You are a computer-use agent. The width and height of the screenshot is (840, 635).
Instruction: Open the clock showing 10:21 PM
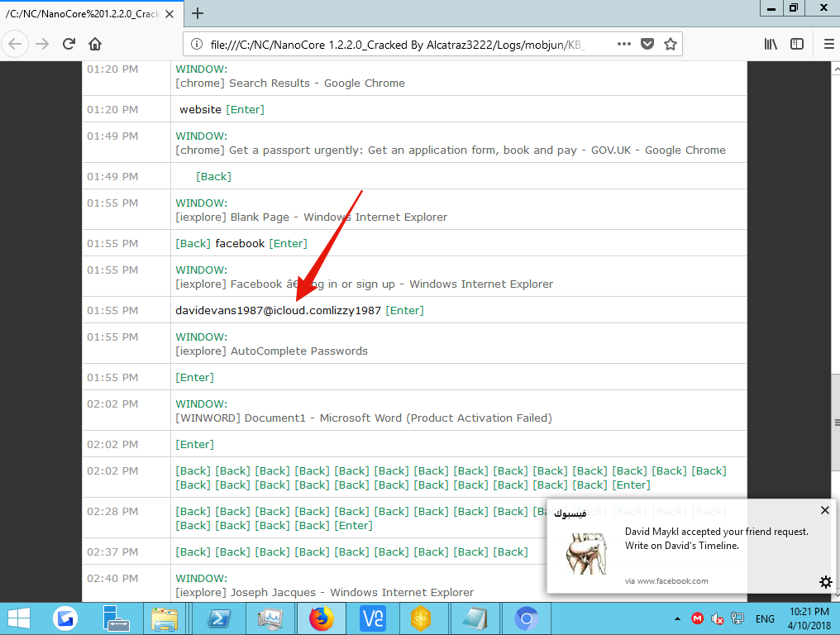pyautogui.click(x=809, y=618)
